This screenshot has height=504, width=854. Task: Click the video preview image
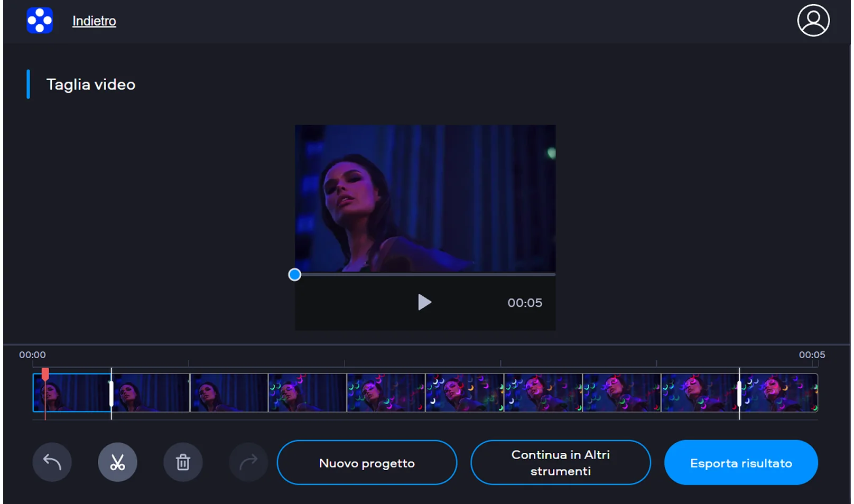(x=425, y=199)
